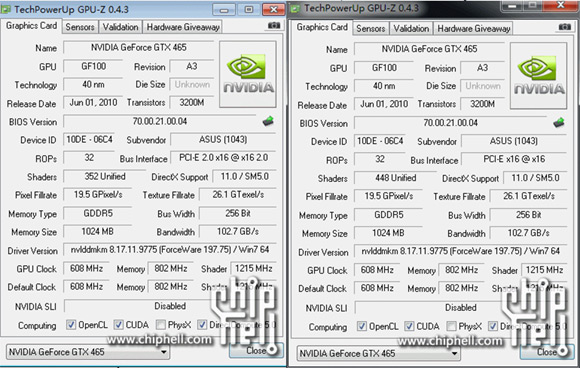This screenshot has height=368, width=580.
Task: Click 3200M transistors value in right window
Action: [482, 104]
